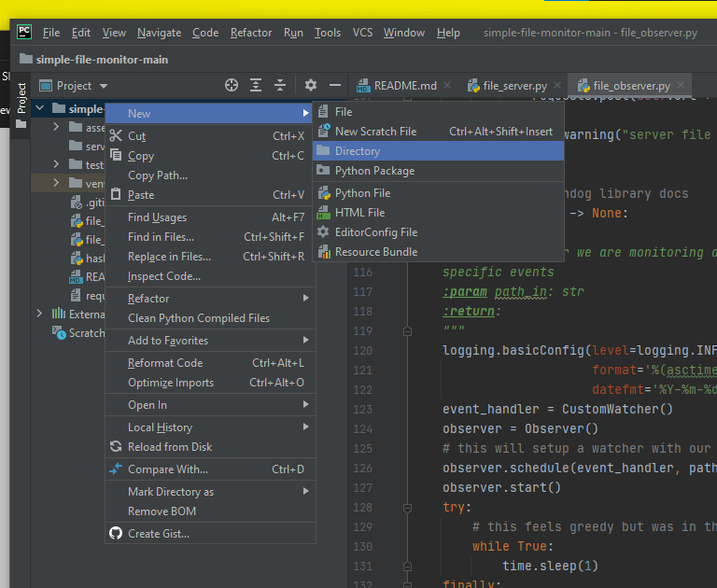717x588 pixels.
Task: Close the README.md editor tab
Action: (447, 85)
